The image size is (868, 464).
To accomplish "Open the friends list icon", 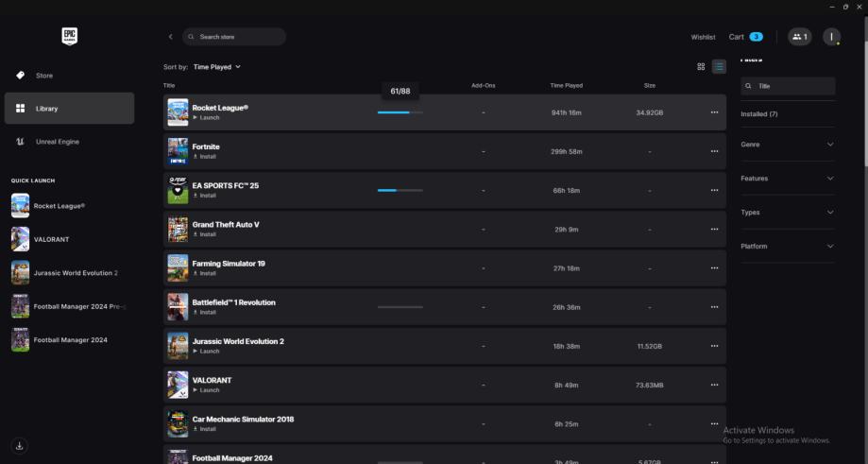I will point(800,37).
